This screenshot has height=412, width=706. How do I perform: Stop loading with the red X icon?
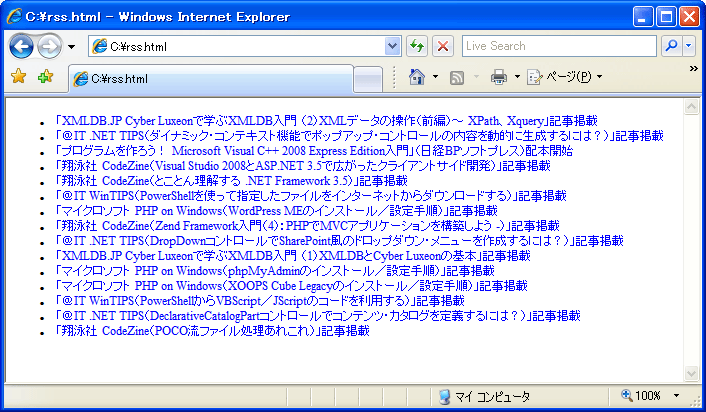pos(443,46)
